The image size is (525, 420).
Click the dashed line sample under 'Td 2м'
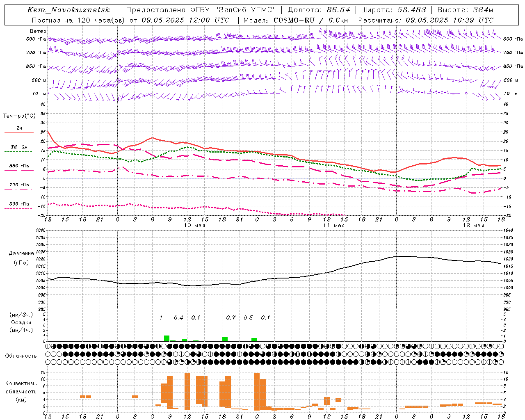click(x=19, y=151)
